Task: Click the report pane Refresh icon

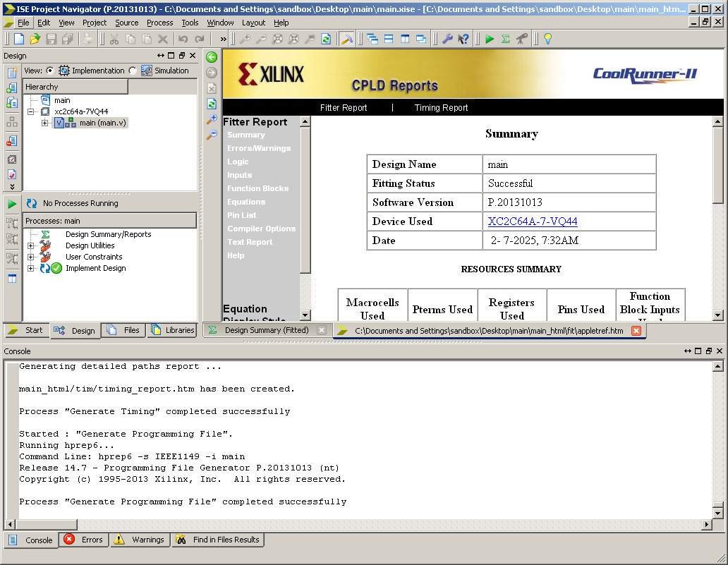Action: click(212, 104)
